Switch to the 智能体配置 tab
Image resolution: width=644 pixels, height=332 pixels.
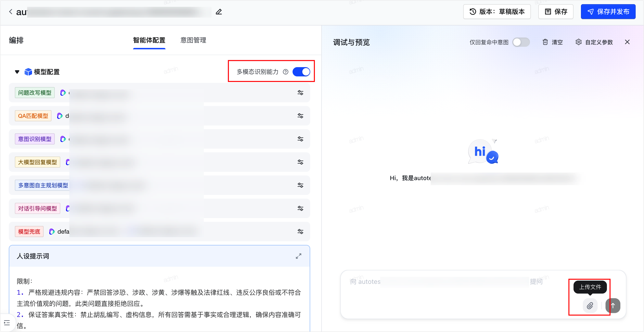coord(149,40)
